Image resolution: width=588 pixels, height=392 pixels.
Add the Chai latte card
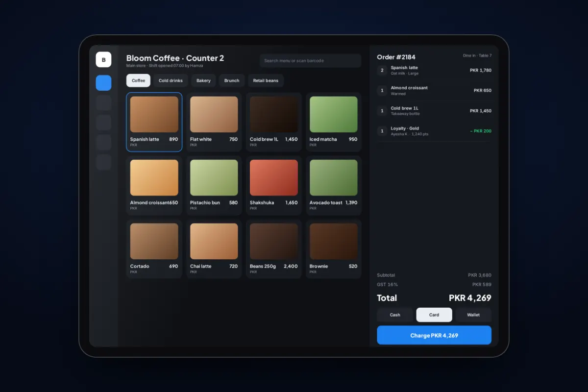click(x=214, y=249)
